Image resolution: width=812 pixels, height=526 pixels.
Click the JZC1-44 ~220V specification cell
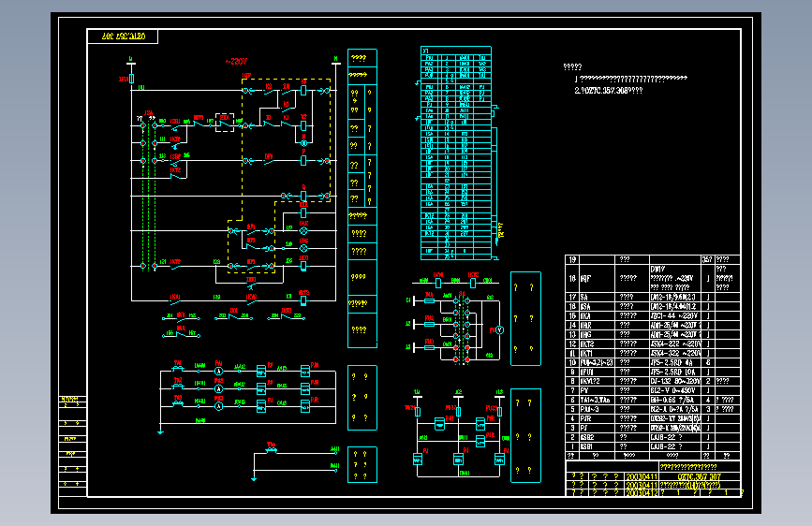click(674, 315)
